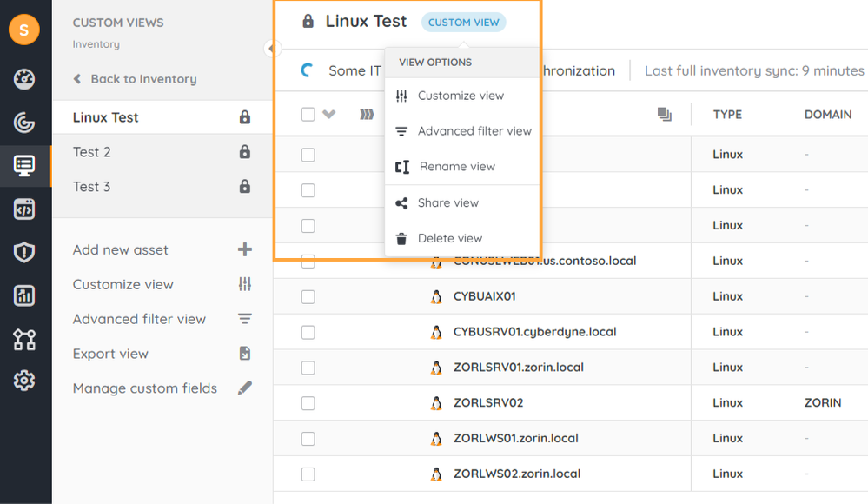This screenshot has height=504, width=868.
Task: Select Delete view in the options menu
Action: pos(449,238)
